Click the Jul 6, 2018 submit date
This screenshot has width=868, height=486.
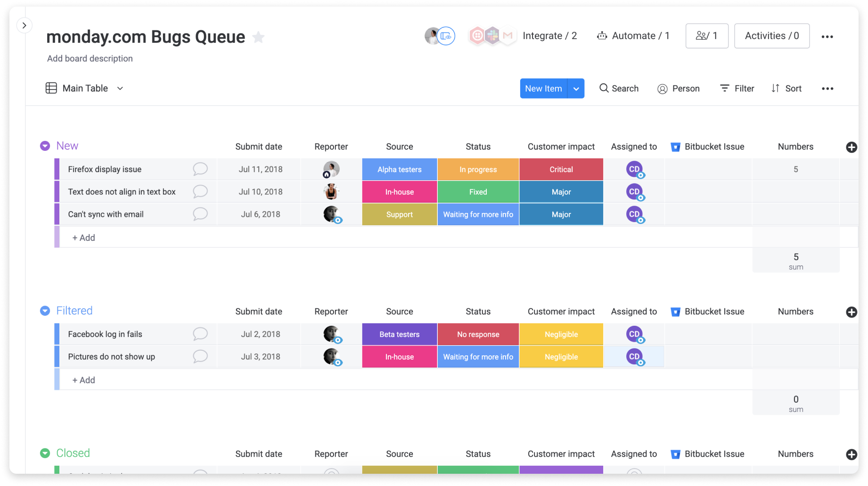261,214
